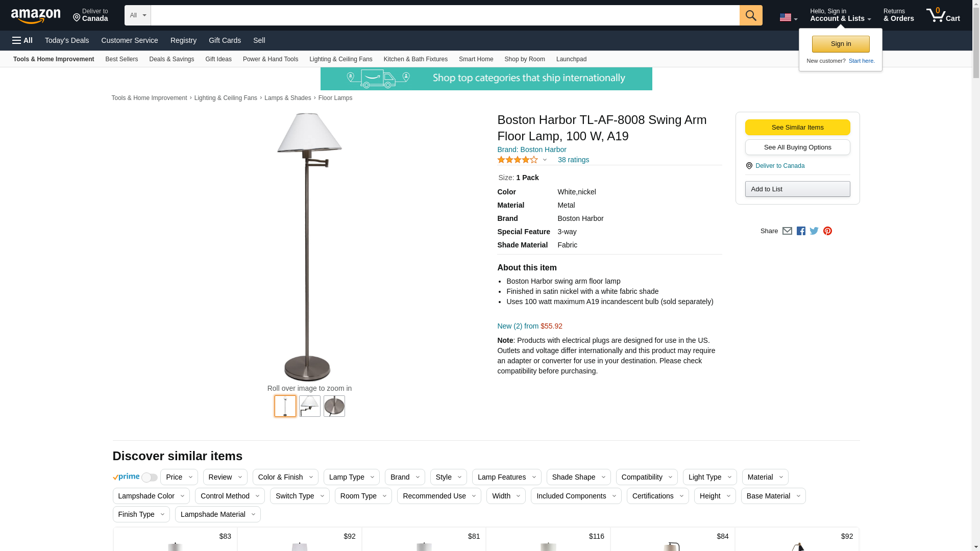Image resolution: width=980 pixels, height=551 pixels.
Task: Share the lamp via email icon
Action: pos(787,231)
